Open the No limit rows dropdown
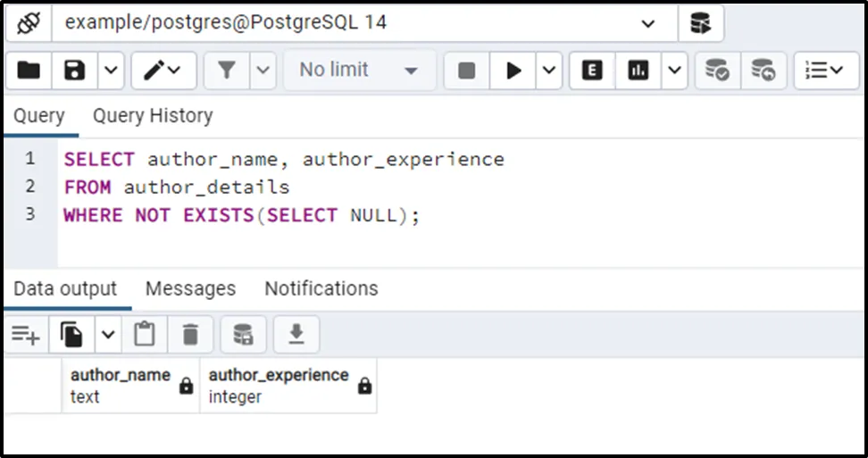The height and width of the screenshot is (458, 868). (x=359, y=71)
